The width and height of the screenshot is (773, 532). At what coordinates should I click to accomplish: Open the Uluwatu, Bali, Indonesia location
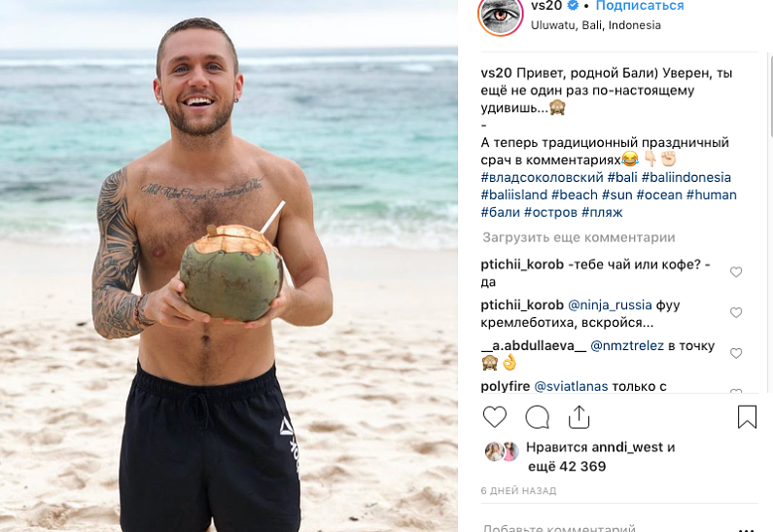tap(595, 25)
